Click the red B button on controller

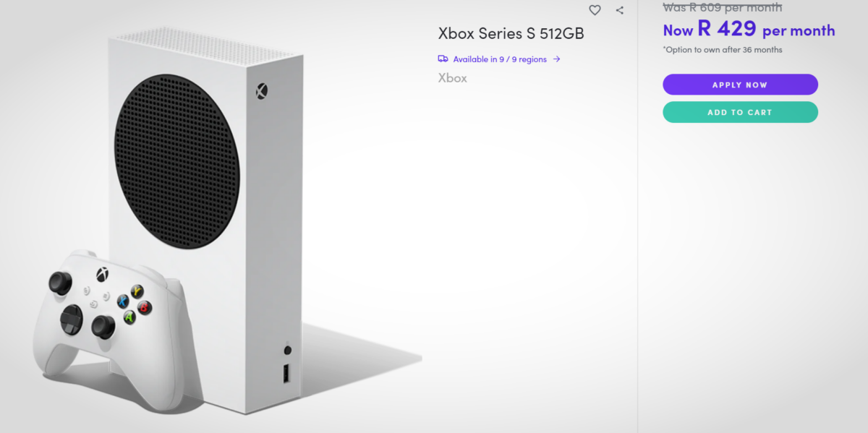(x=145, y=307)
